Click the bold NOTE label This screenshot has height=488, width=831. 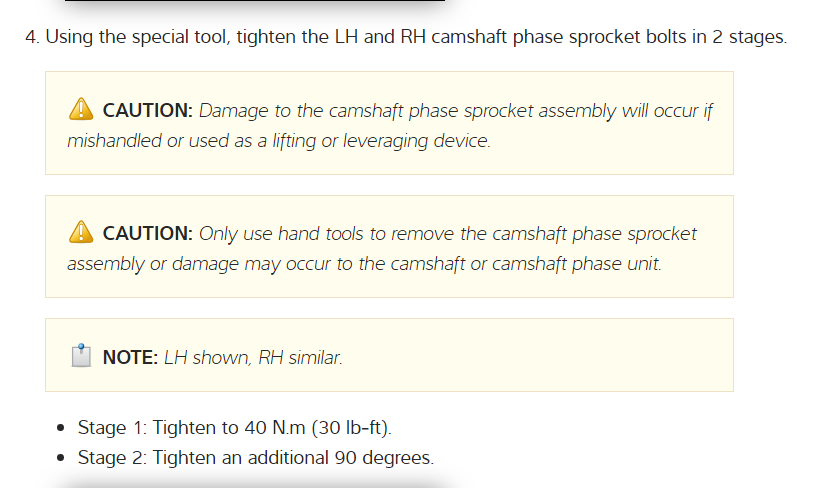coord(130,357)
